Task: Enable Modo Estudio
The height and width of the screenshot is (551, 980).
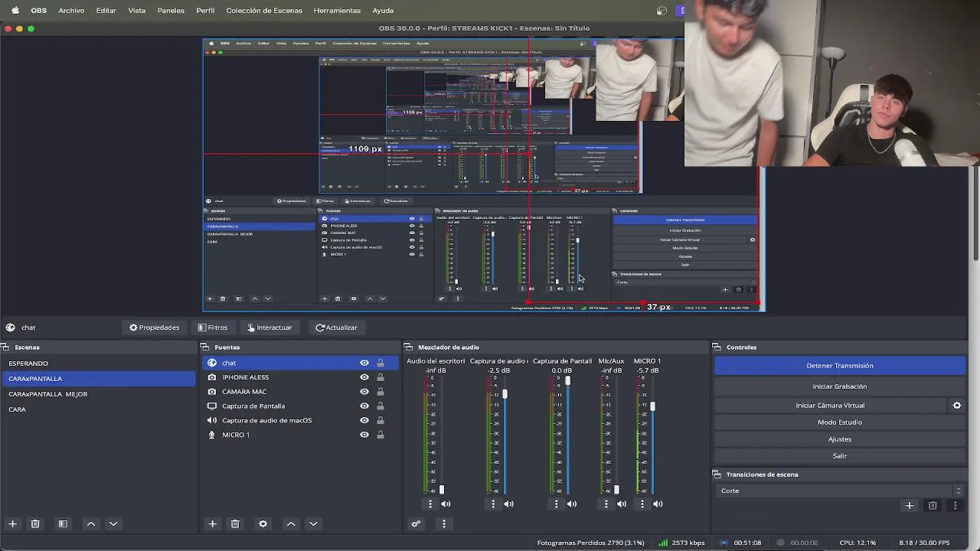Action: (x=840, y=422)
